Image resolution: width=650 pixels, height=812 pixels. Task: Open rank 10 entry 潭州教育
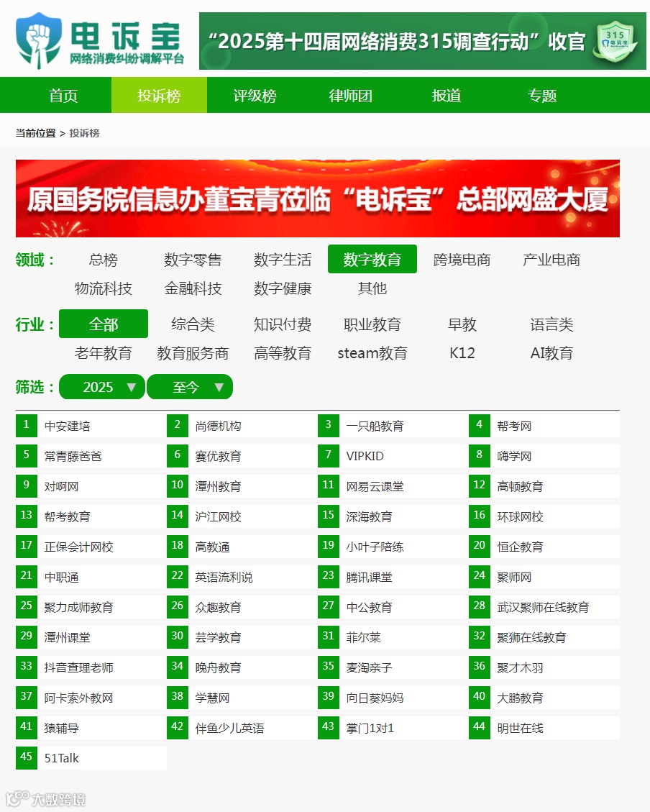(x=242, y=486)
